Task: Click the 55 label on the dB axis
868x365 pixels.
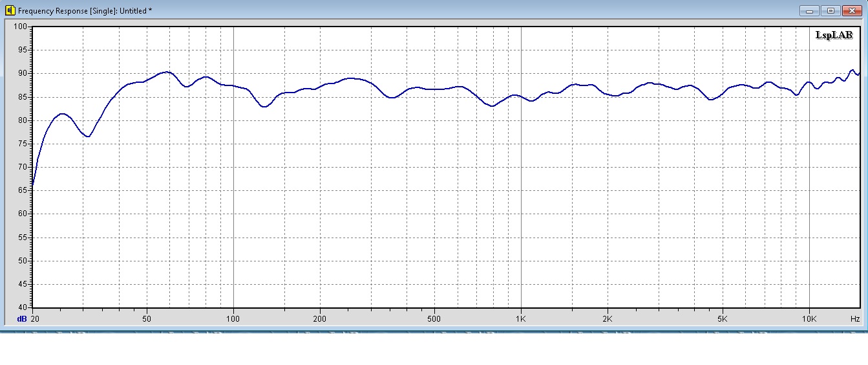Action: coord(24,238)
